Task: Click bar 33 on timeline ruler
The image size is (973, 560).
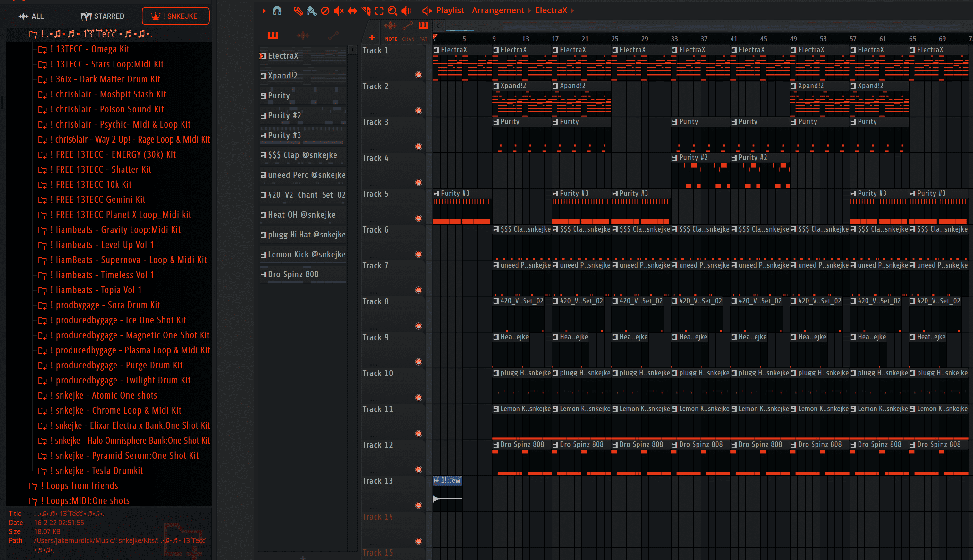Action: 674,39
